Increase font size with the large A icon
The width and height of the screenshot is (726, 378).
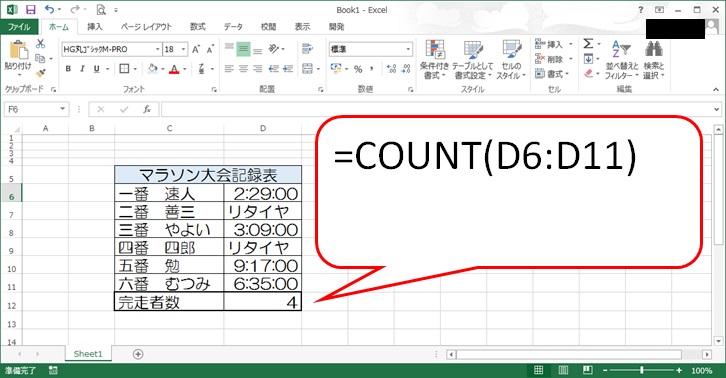(196, 49)
